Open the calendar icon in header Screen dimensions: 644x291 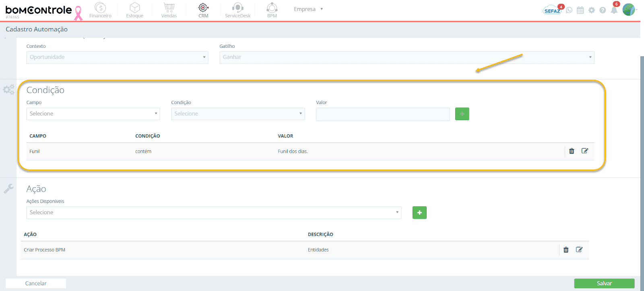tap(580, 10)
